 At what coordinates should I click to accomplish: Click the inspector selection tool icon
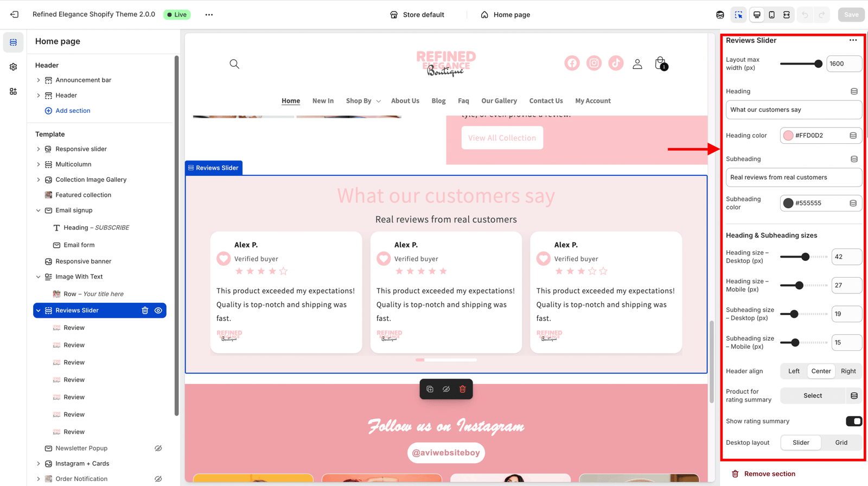[x=738, y=15]
